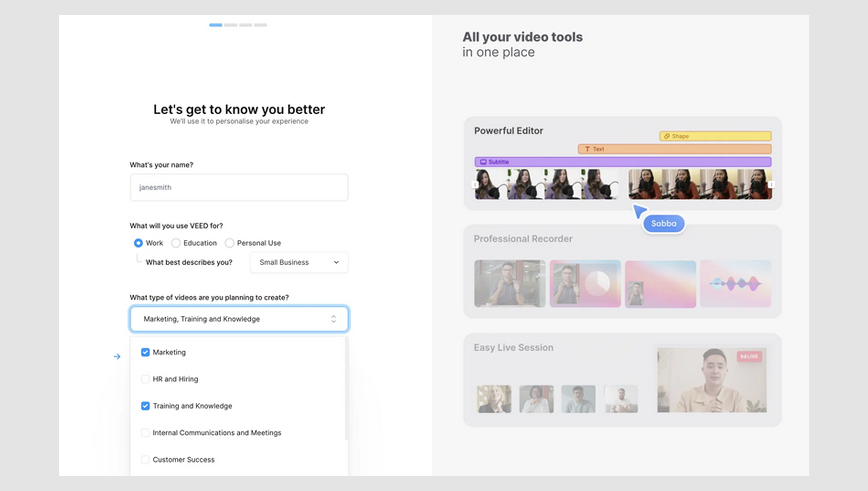868x491 pixels.
Task: Select the third live session participant thumbnail
Action: (578, 398)
